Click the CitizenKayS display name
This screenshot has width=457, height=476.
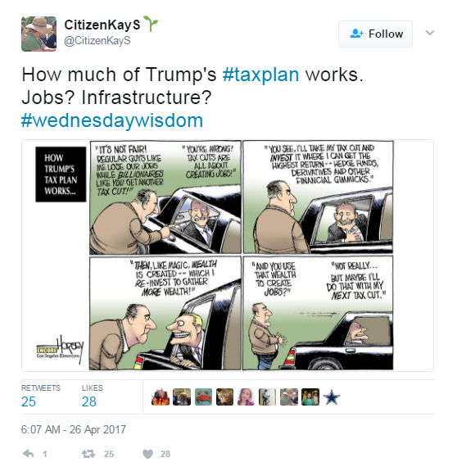point(102,25)
